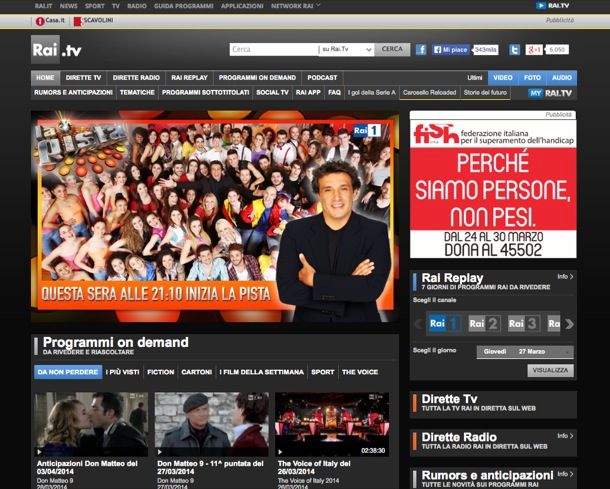The height and width of the screenshot is (489, 610).
Task: Open the RAI APP submenu link
Action: pos(308,93)
